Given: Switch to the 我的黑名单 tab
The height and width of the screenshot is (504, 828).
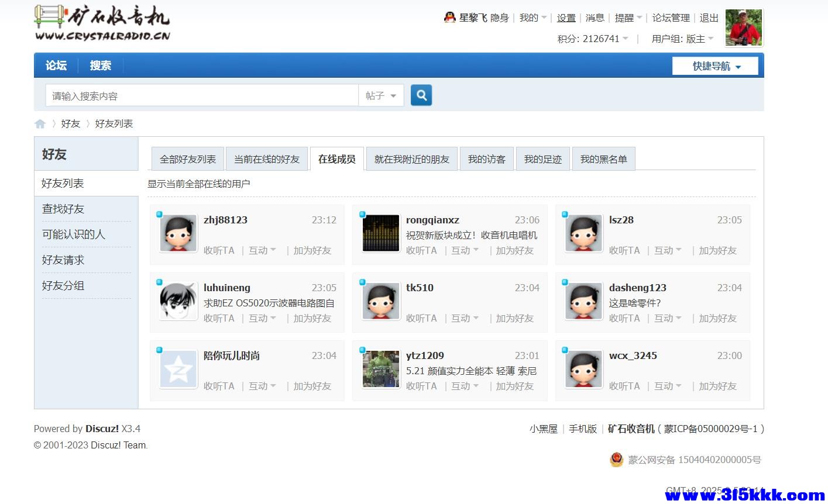Looking at the screenshot, I should point(603,158).
